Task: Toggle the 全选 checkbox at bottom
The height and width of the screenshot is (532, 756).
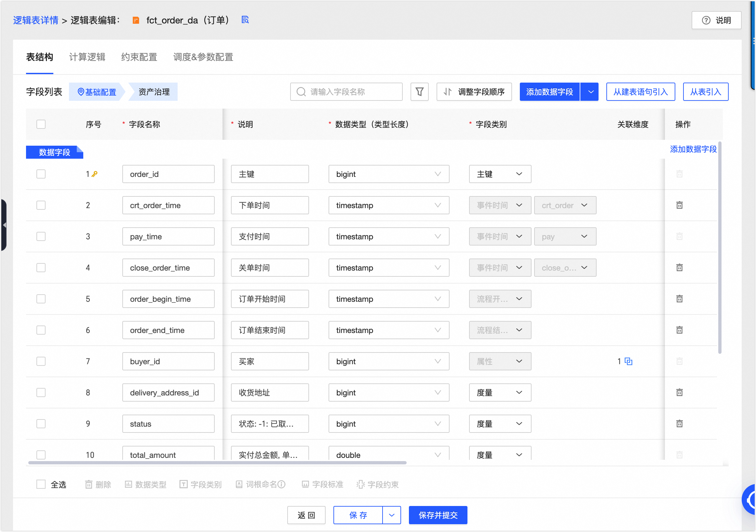Action: tap(41, 485)
